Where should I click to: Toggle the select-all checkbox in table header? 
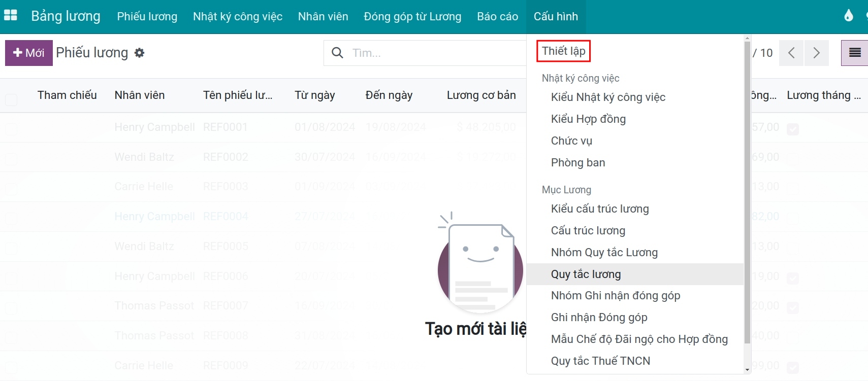click(x=11, y=99)
